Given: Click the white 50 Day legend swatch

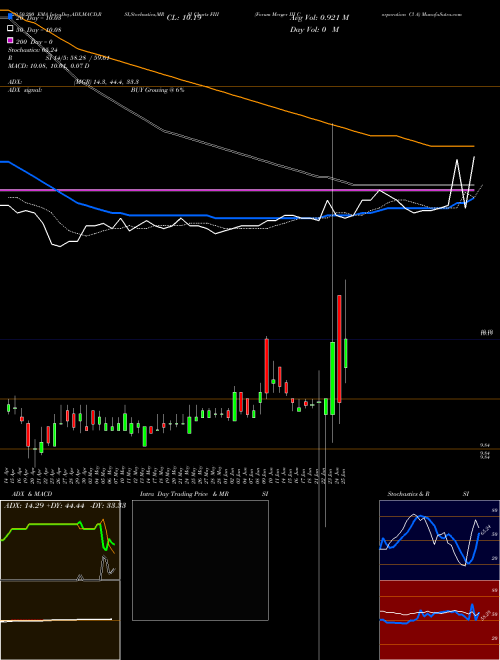Looking at the screenshot, I should (11, 29).
